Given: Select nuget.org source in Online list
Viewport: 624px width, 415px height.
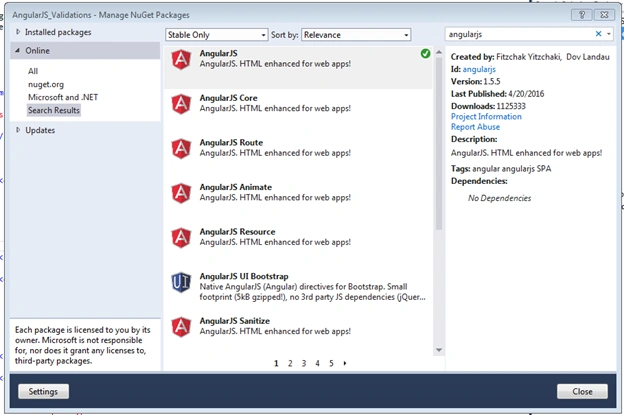Looking at the screenshot, I should pyautogui.click(x=46, y=84).
